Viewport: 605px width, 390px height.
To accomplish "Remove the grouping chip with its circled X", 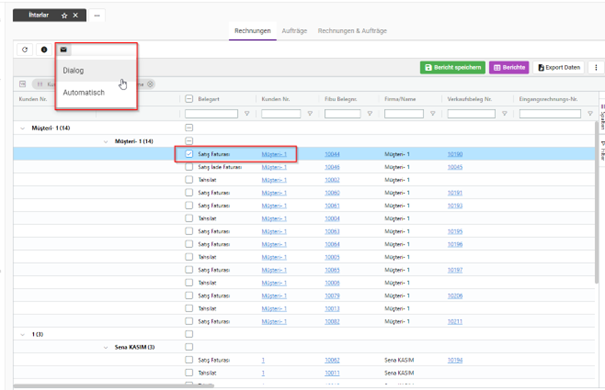I will pyautogui.click(x=150, y=84).
